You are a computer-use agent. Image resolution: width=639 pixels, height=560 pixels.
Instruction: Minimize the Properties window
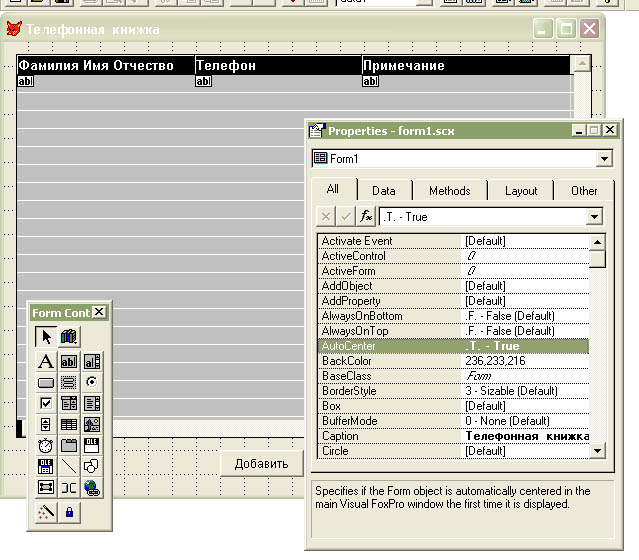579,130
